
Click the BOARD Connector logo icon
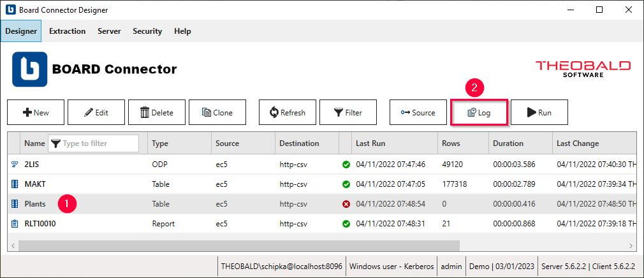(x=29, y=69)
